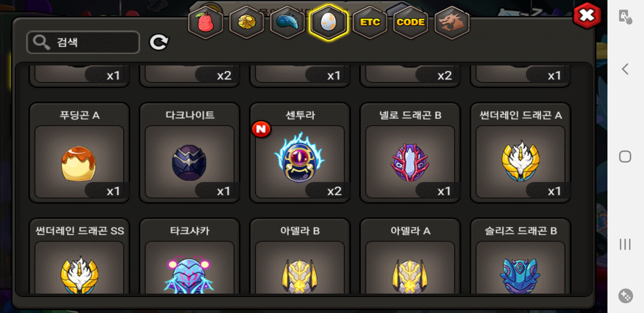Screen dimensions: 644x313
Task: Switch to the dragon head tab
Action: pyautogui.click(x=452, y=22)
